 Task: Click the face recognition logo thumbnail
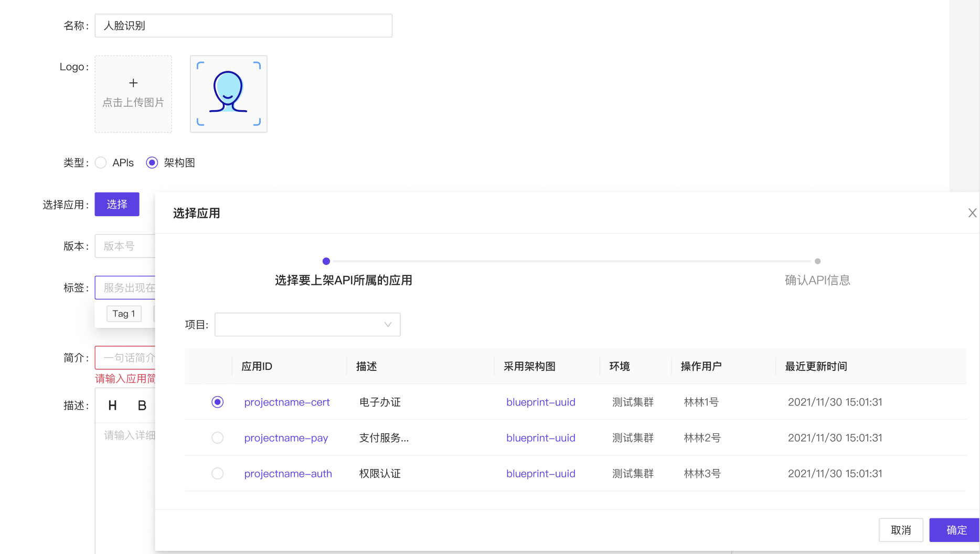[x=228, y=94]
